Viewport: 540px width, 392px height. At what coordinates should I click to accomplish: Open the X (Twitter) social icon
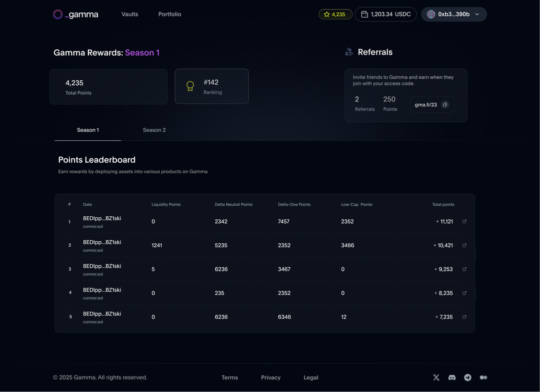tap(436, 378)
